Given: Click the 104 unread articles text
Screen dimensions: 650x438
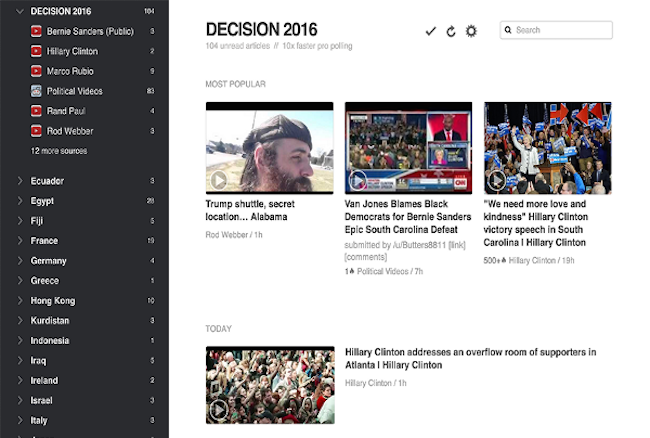Looking at the screenshot, I should click(x=238, y=46).
